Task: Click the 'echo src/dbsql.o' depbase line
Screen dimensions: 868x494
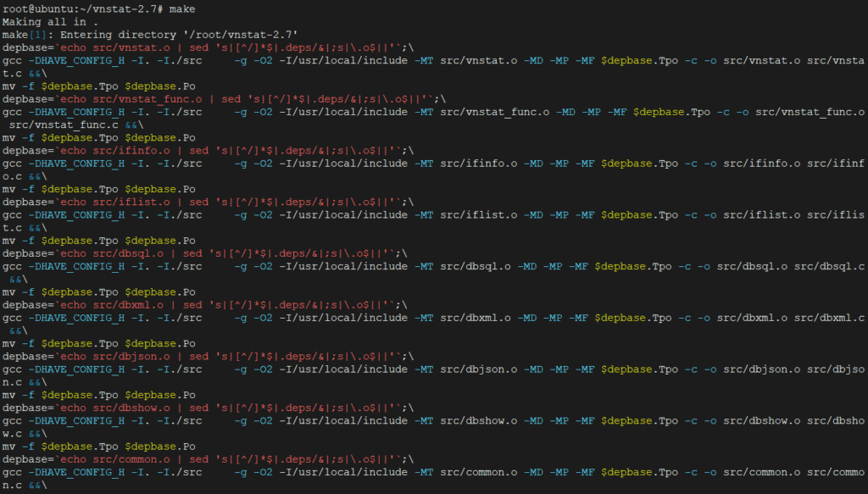Action: click(x=205, y=253)
